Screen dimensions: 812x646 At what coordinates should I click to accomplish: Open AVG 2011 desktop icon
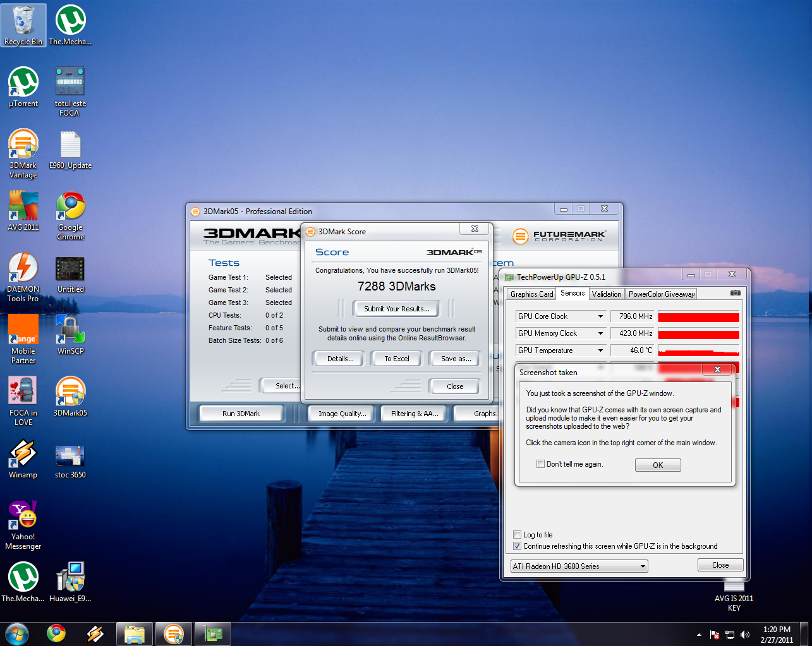[x=23, y=211]
